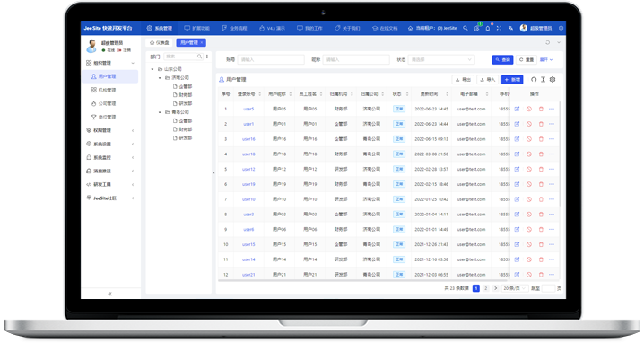Open language translate icon in header
The image size is (644, 343).
click(x=510, y=29)
